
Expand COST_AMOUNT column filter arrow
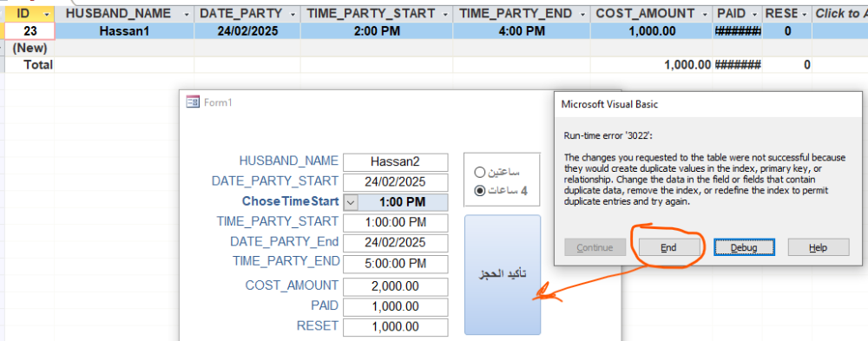click(x=705, y=14)
